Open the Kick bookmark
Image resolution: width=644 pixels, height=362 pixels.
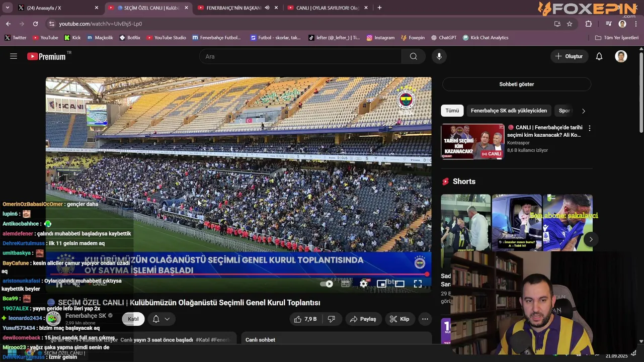point(72,38)
